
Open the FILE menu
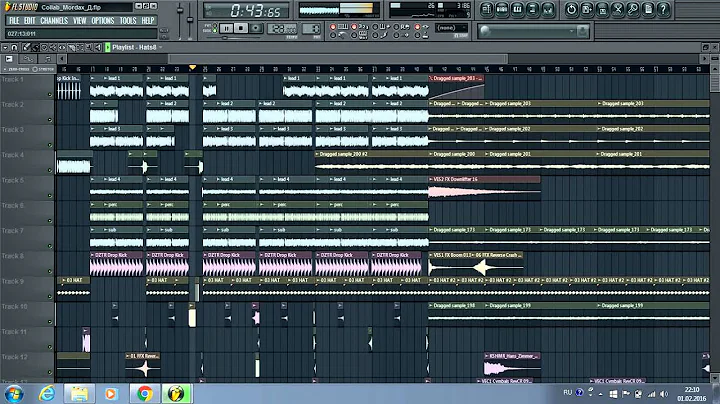(x=14, y=21)
